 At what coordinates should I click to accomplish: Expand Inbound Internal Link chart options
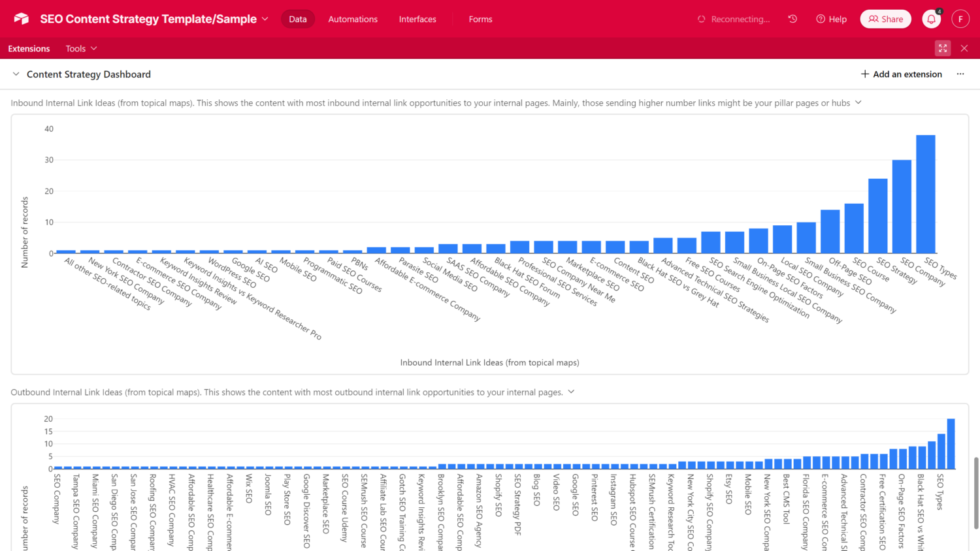click(858, 102)
